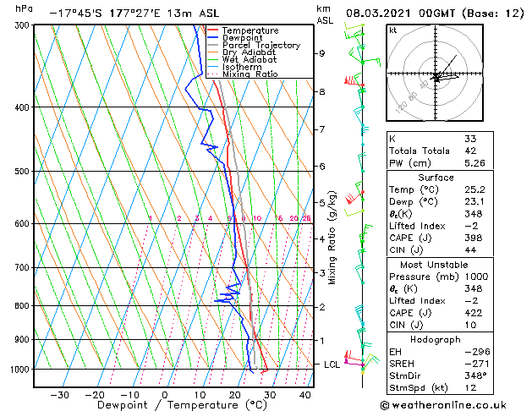Click the km ASL altitude label
Screen dimensions: 532x411
[325, 14]
